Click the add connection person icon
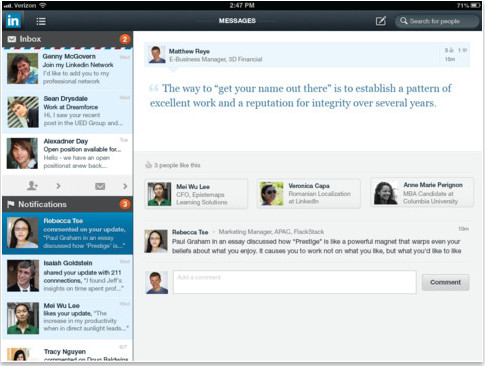485x366 pixels. pos(32,186)
